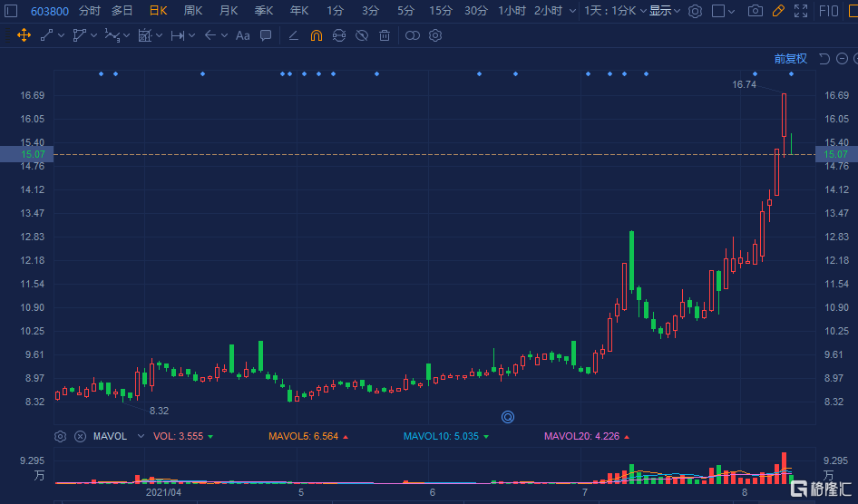
Task: Open the 1天:1分K dropdown
Action: (x=616, y=11)
